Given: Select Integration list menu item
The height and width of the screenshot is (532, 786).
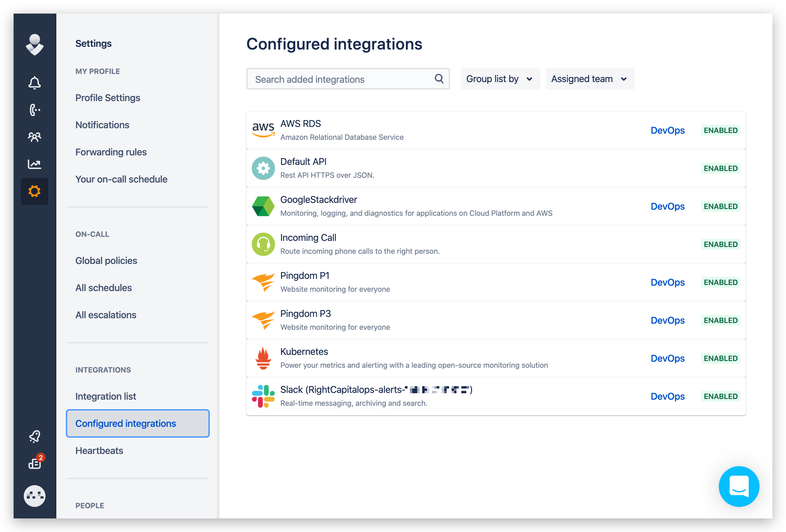Looking at the screenshot, I should 106,396.
